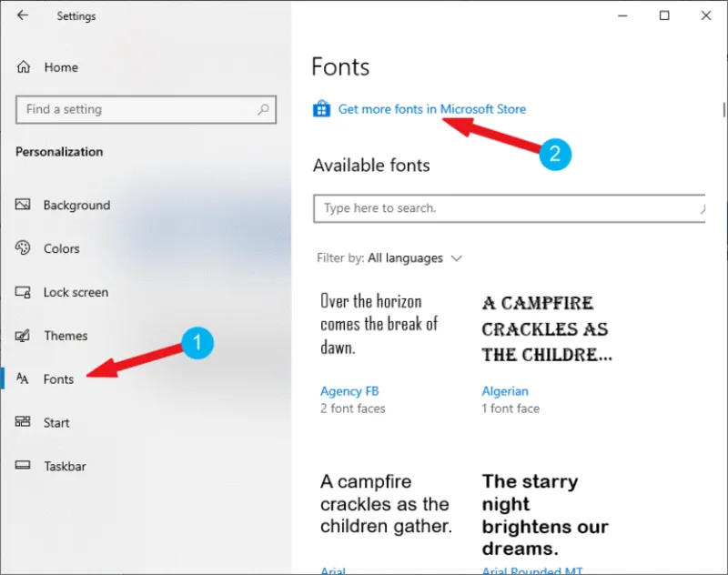Click the chevron beside All languages
Image resolution: width=728 pixels, height=575 pixels.
click(x=457, y=258)
